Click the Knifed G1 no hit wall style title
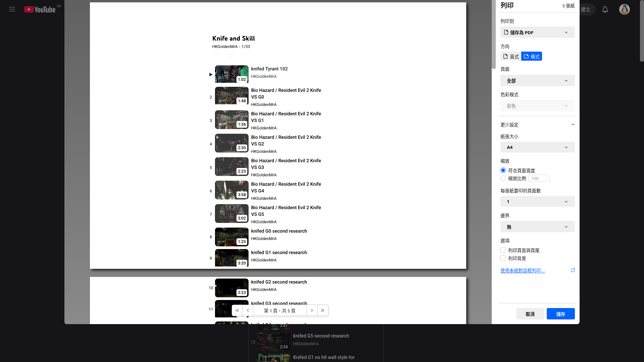644x362 pixels. pyautogui.click(x=324, y=357)
